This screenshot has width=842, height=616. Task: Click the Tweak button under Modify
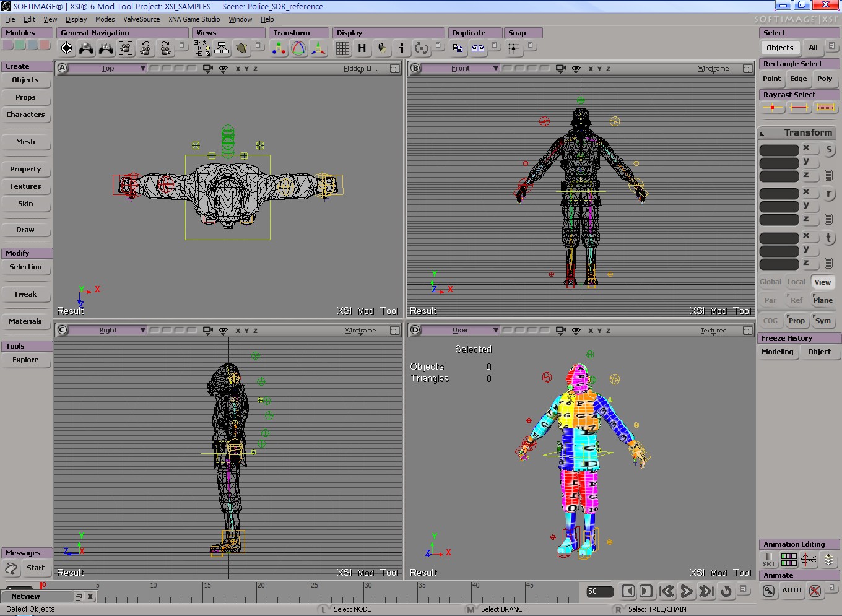tap(25, 294)
